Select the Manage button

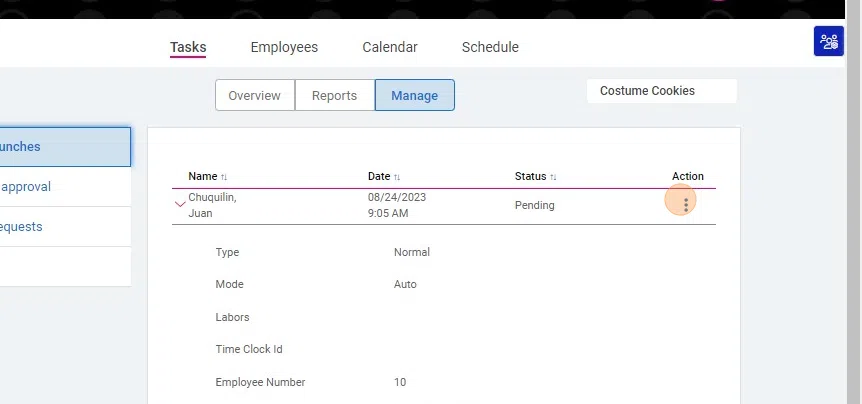pos(415,95)
